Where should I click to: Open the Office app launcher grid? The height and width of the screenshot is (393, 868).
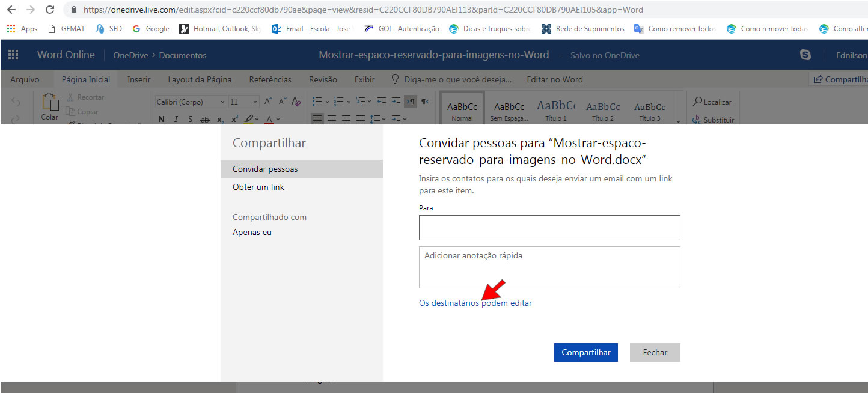click(13, 55)
